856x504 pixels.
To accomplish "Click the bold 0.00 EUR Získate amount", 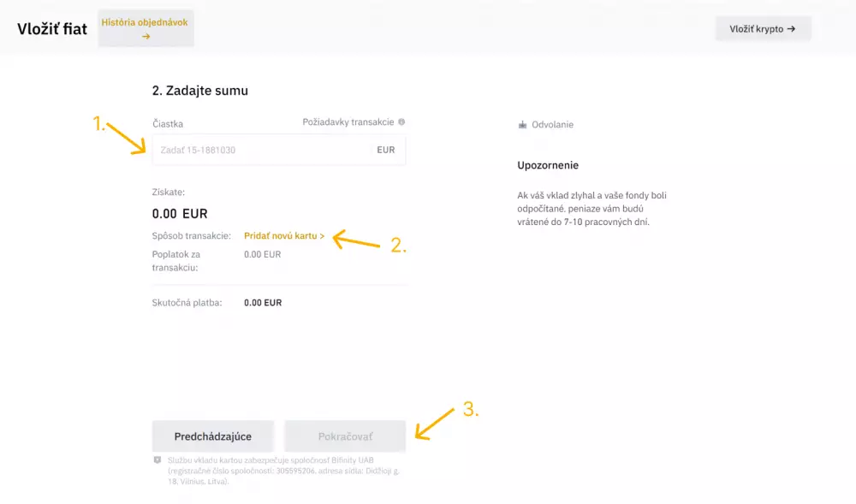I will coord(180,214).
